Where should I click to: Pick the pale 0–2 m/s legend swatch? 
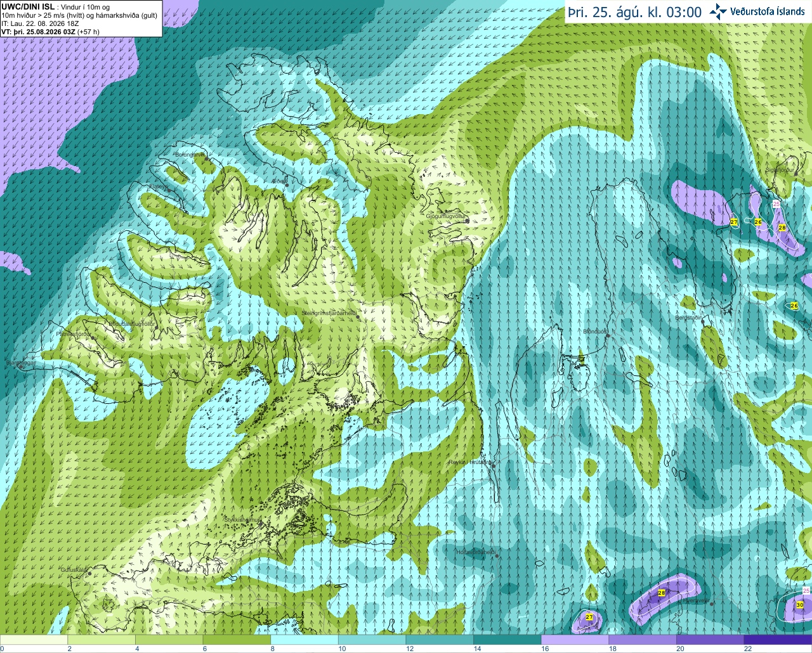coord(34,640)
